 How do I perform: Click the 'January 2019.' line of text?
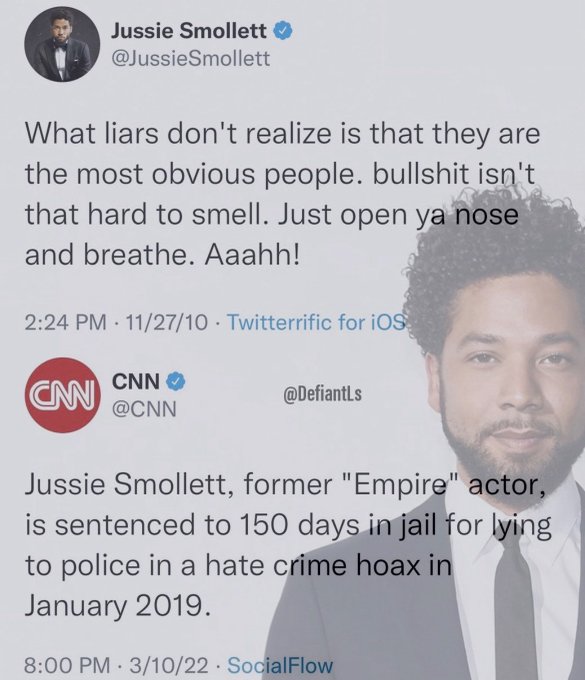click(x=118, y=605)
